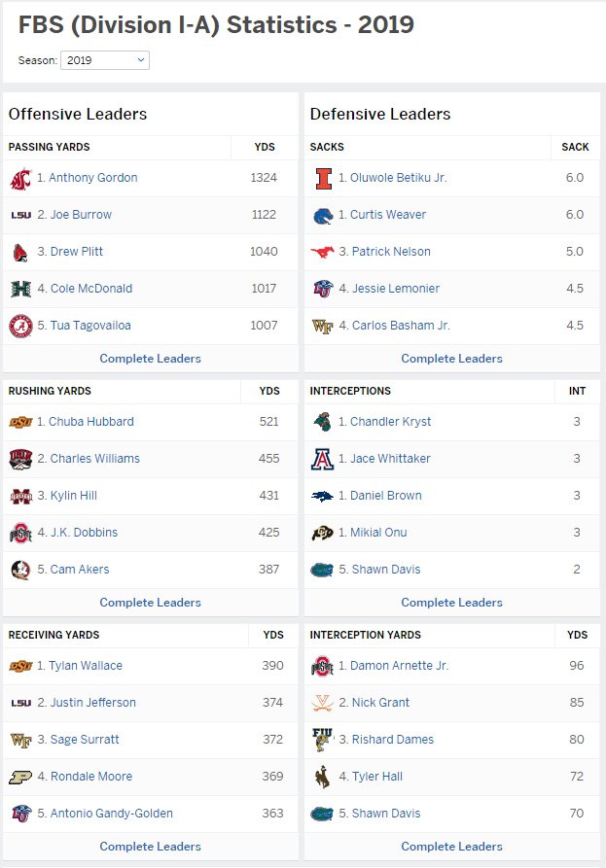View Complete Leaders for passing yards

pos(150,359)
